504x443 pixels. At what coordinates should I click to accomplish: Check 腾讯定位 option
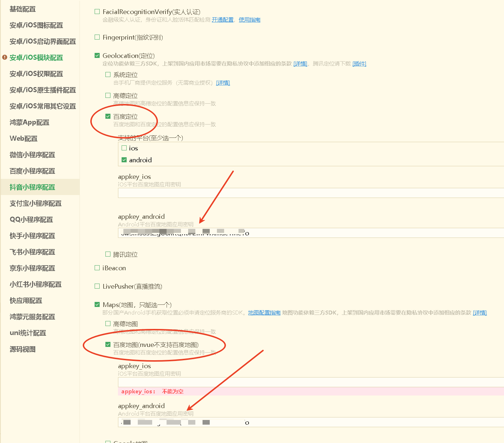click(x=108, y=254)
